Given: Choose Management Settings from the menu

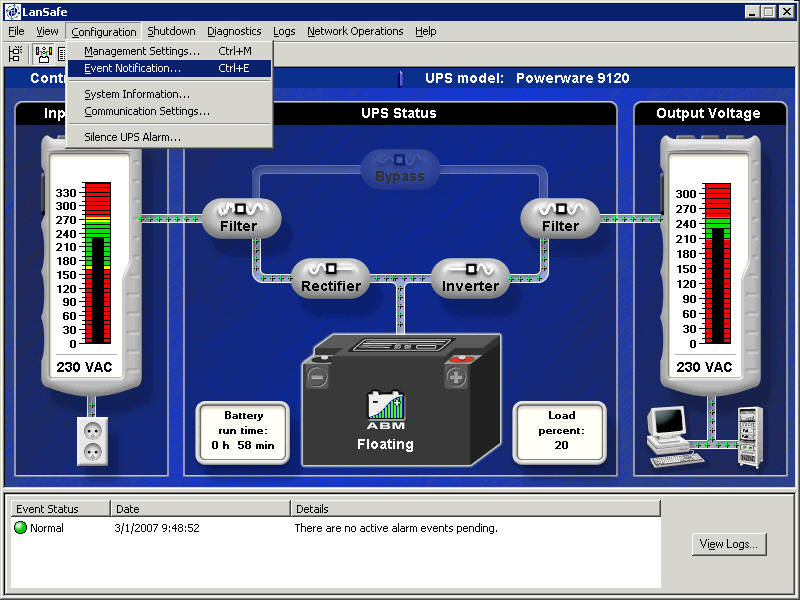Looking at the screenshot, I should [169, 51].
